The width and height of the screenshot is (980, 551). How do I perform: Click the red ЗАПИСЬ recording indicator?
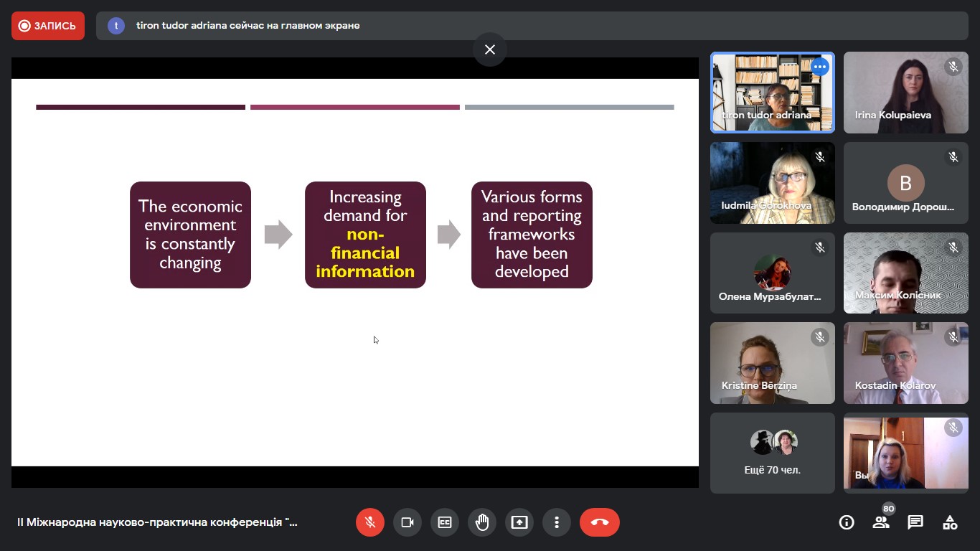(48, 26)
